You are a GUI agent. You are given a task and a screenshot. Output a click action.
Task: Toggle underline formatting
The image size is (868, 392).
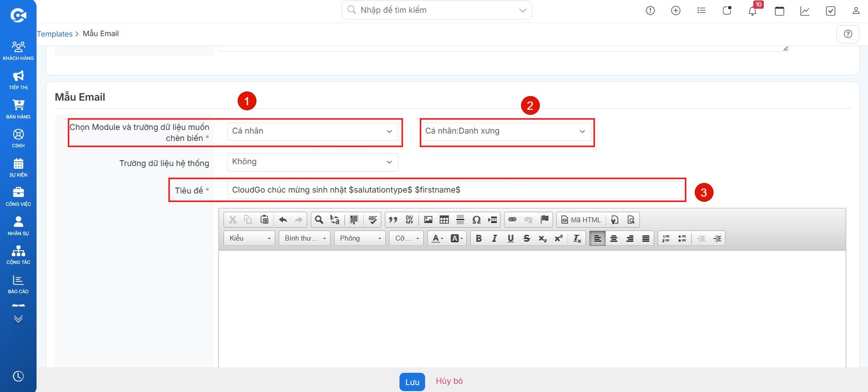(511, 238)
